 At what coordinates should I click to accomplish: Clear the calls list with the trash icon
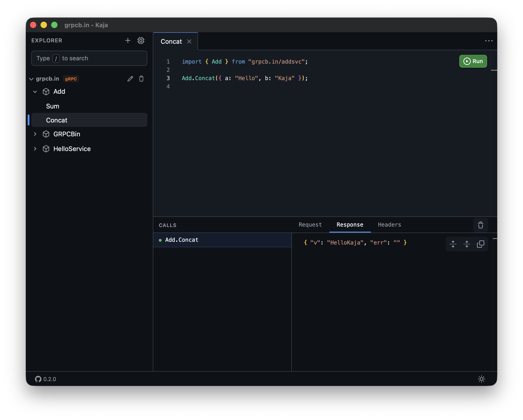(481, 225)
